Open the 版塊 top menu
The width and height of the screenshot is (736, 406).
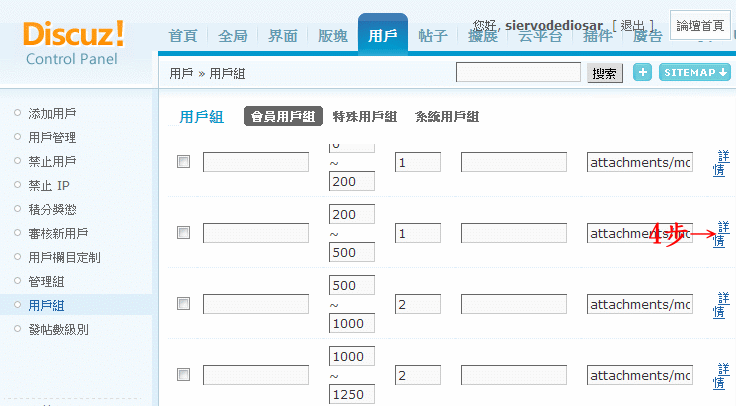(x=333, y=36)
